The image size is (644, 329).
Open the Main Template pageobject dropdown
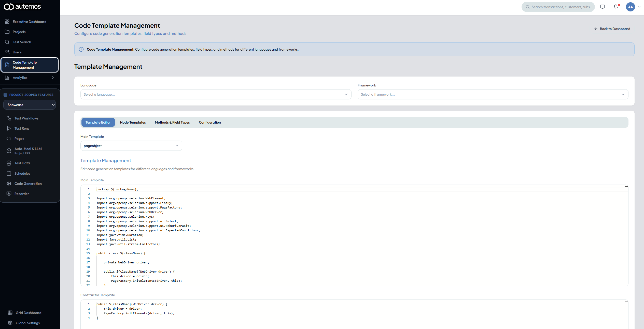tap(131, 146)
